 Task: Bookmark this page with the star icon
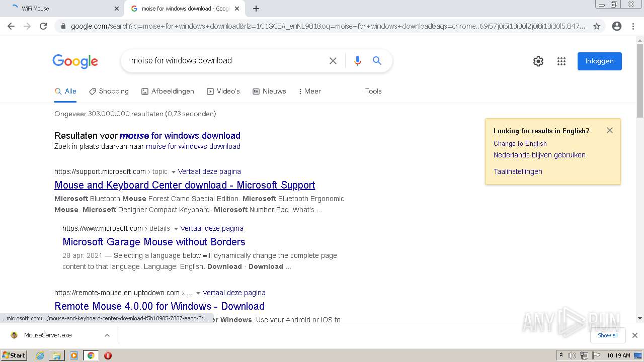tap(597, 26)
